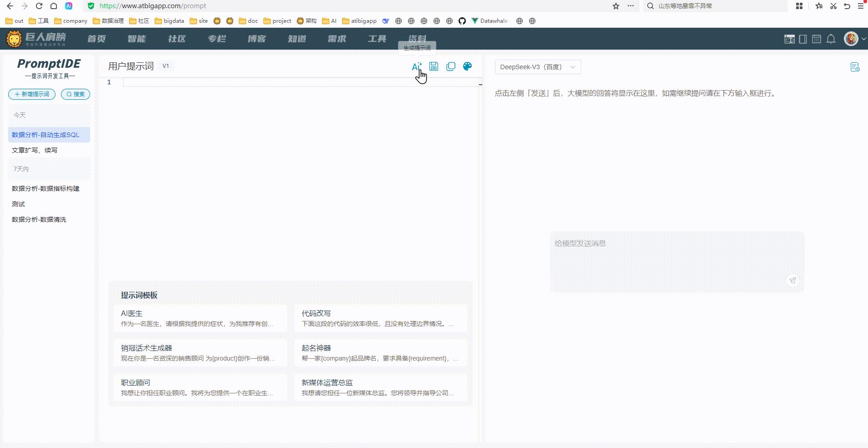Open notifications with the bell icon

tap(830, 39)
